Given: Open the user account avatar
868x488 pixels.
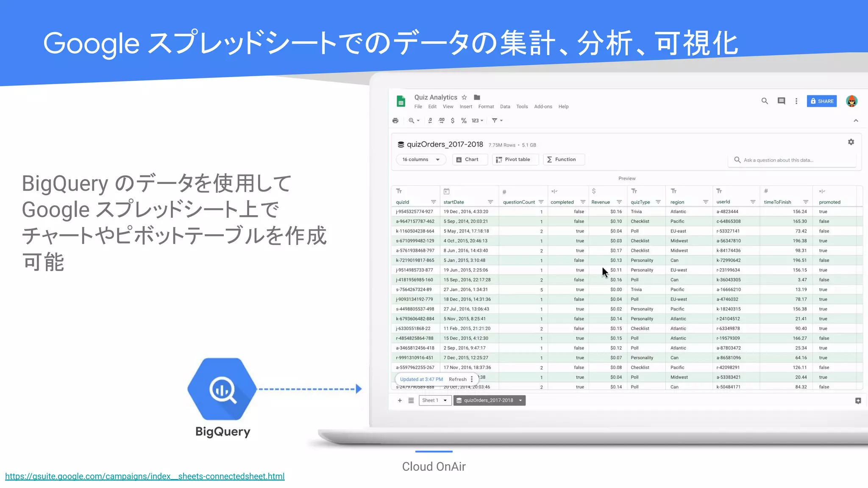Looking at the screenshot, I should pos(851,101).
